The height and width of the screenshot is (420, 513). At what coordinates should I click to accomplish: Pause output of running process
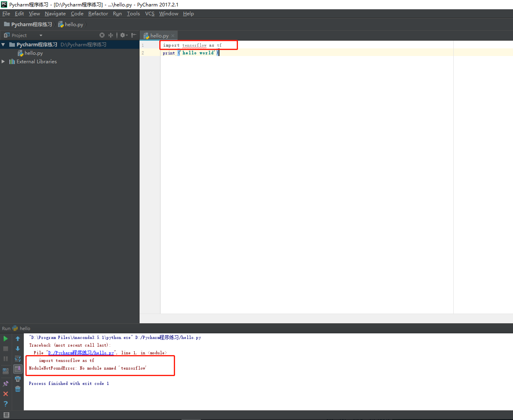pos(5,358)
